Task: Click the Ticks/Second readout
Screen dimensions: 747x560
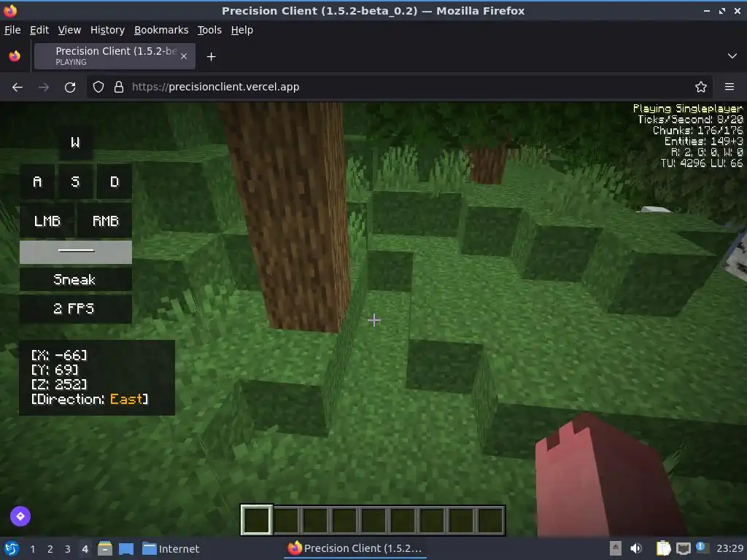Action: [690, 120]
